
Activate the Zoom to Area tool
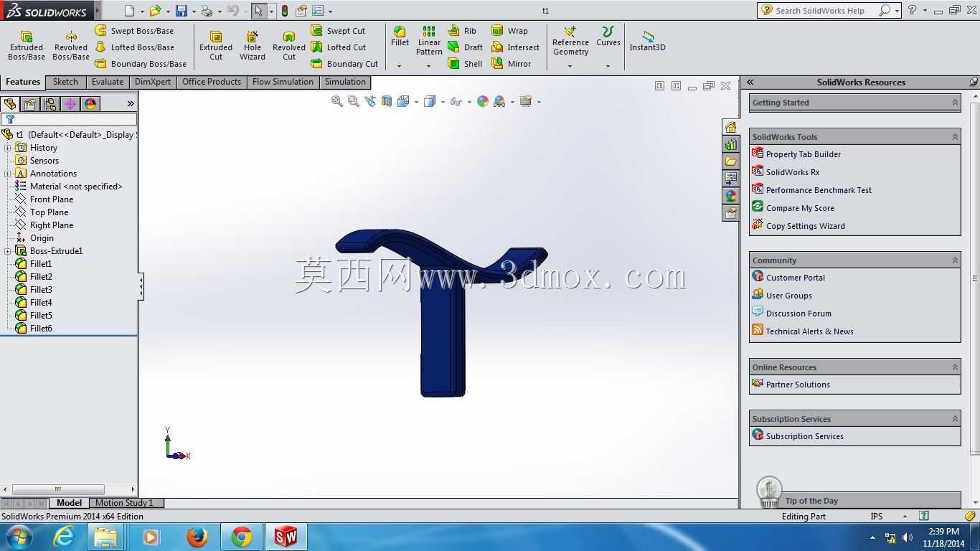(x=353, y=102)
